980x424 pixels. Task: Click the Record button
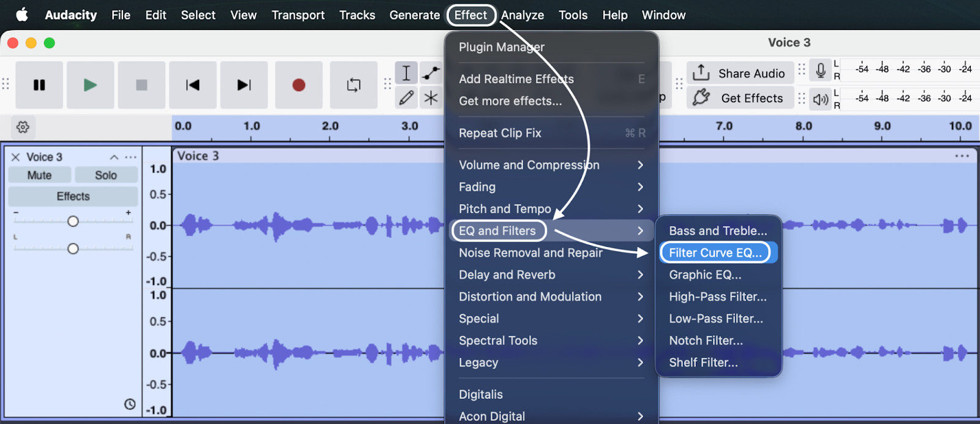pos(298,85)
